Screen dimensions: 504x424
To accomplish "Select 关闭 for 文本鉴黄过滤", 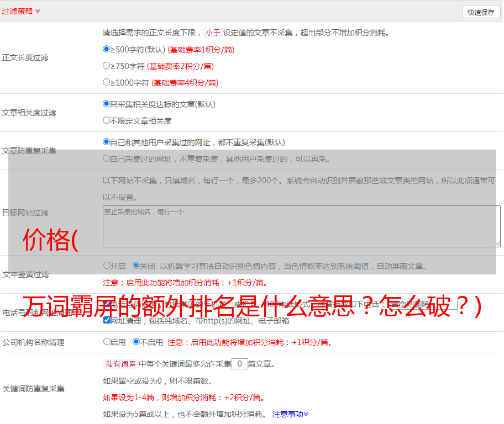I will tap(136, 266).
